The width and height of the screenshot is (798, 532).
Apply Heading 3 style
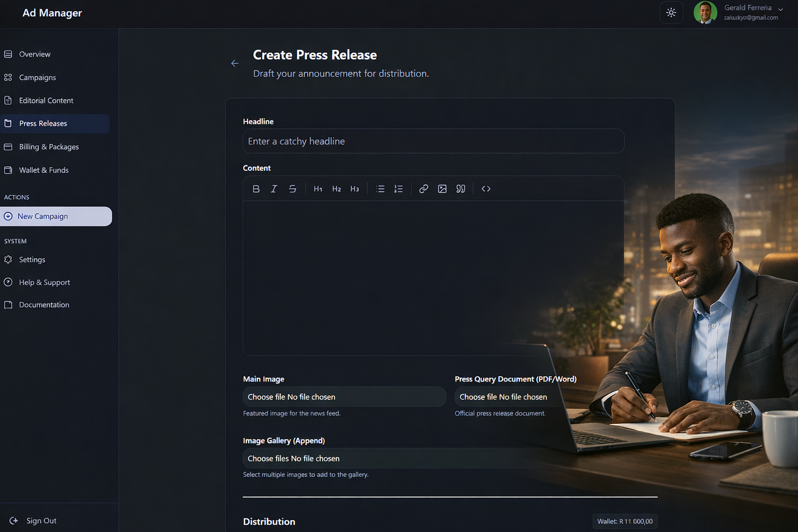354,189
